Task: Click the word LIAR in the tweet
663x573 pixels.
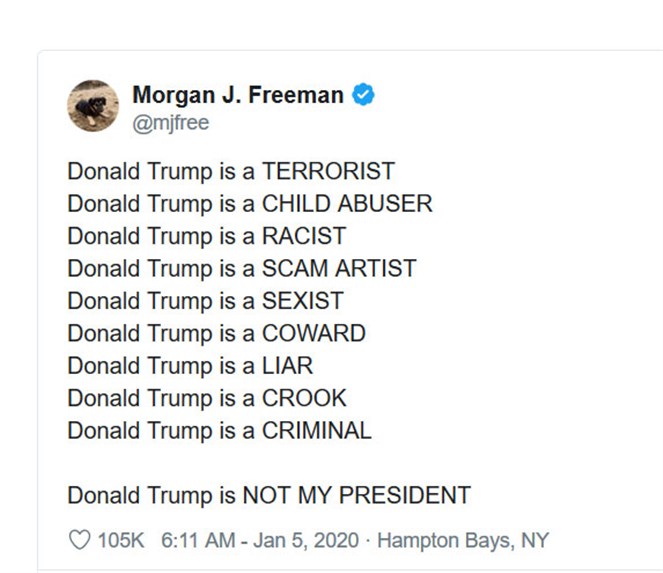Action: [287, 365]
